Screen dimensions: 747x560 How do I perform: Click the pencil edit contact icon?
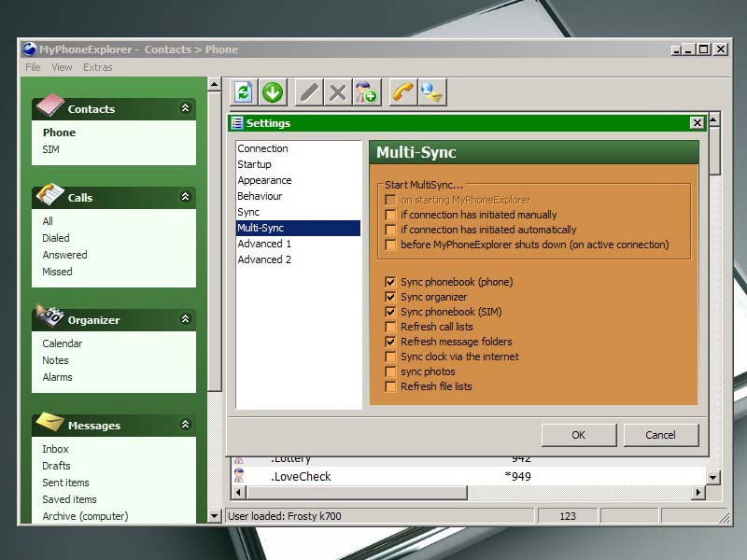pos(309,91)
